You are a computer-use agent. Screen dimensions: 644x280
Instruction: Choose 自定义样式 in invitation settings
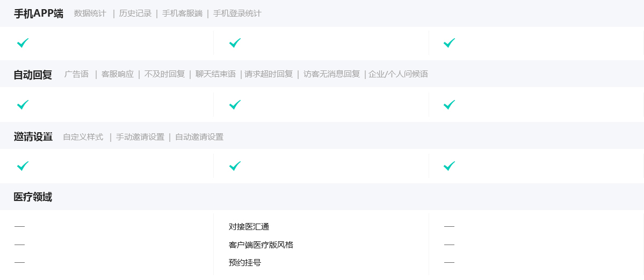click(83, 137)
